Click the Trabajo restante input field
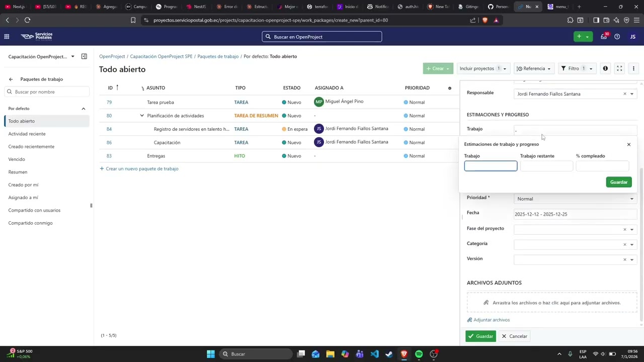The width and height of the screenshot is (644, 362). coord(546,166)
